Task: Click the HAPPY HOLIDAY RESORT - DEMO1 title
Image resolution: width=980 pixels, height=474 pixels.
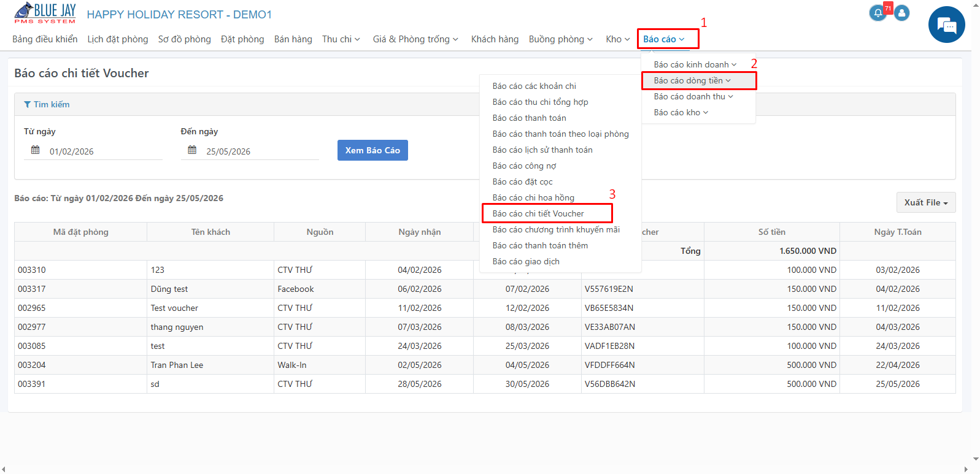Action: tap(179, 14)
